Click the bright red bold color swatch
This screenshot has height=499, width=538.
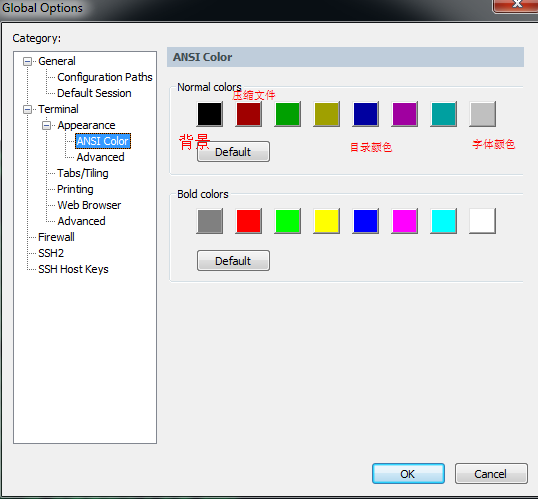[x=249, y=221]
